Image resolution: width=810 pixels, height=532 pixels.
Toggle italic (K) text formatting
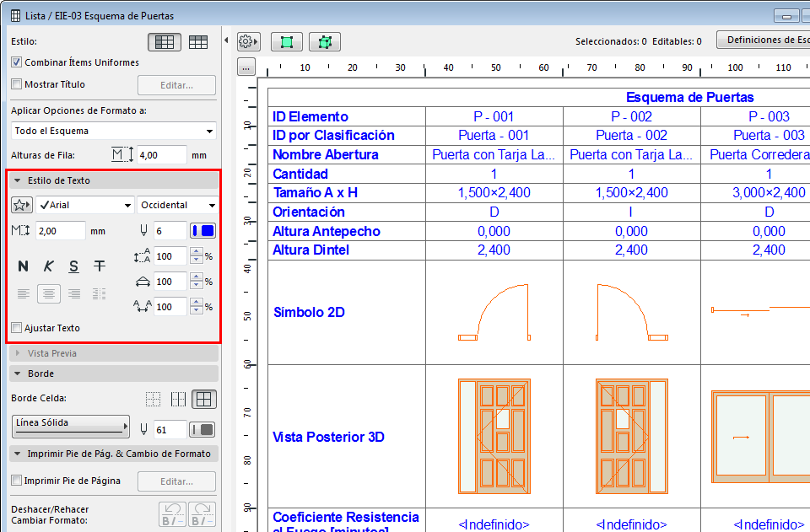pos(49,266)
